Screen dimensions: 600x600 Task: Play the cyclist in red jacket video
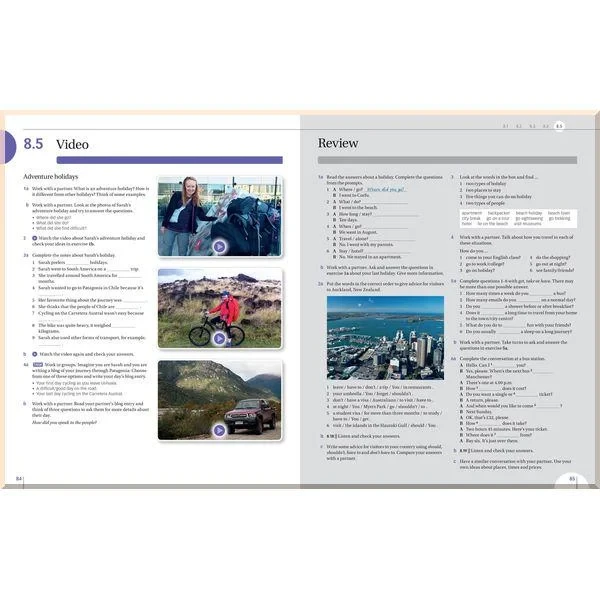219,337
